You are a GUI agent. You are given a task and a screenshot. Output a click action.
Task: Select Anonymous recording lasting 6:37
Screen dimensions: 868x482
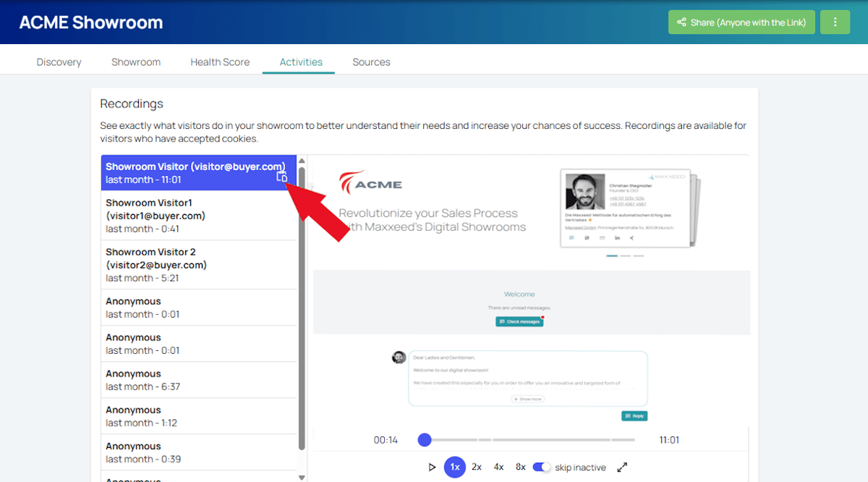tap(199, 380)
